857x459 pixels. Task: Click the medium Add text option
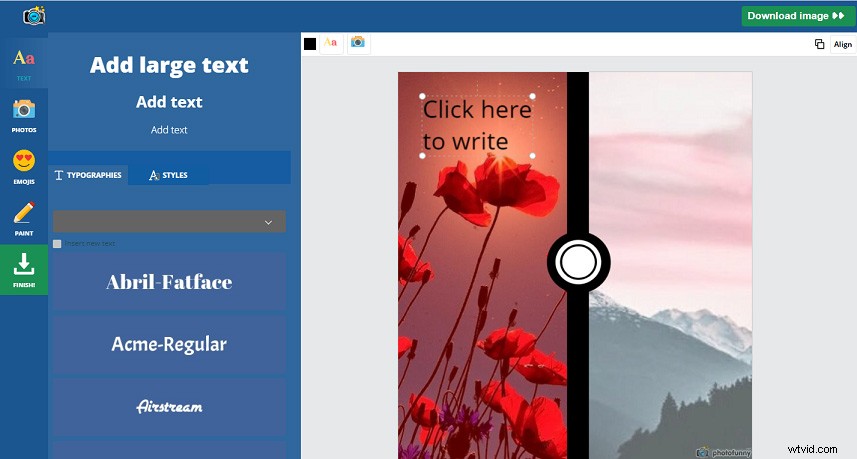[169, 102]
